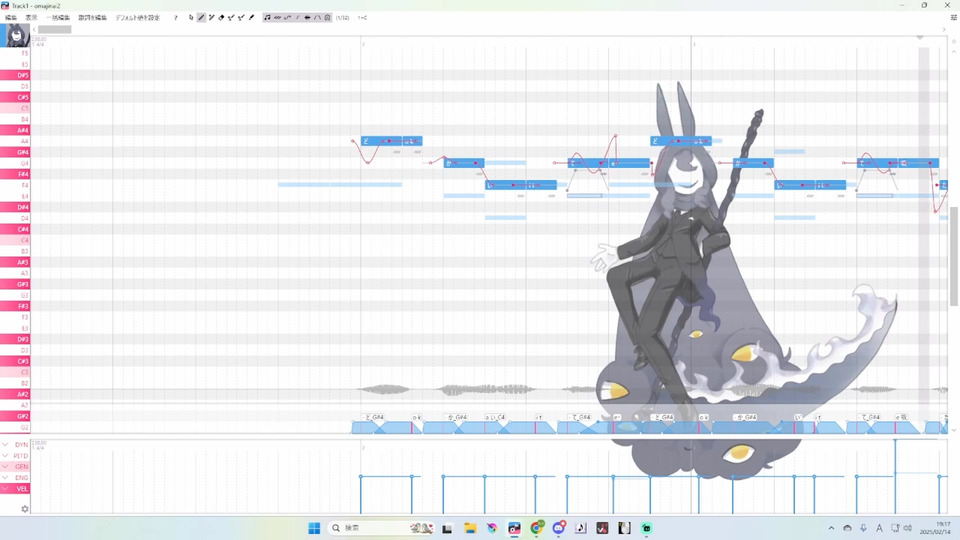Toggle phoneme display
Image resolution: width=960 pixels, height=540 pixels.
click(317, 18)
